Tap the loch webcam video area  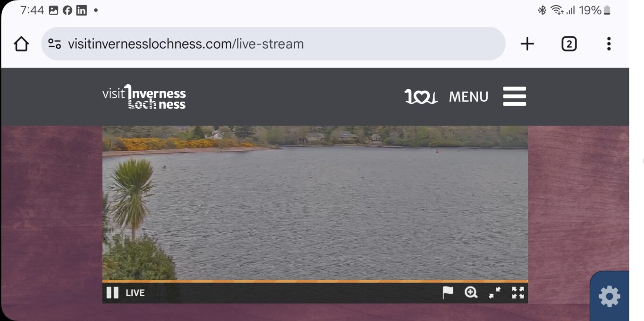pyautogui.click(x=315, y=203)
